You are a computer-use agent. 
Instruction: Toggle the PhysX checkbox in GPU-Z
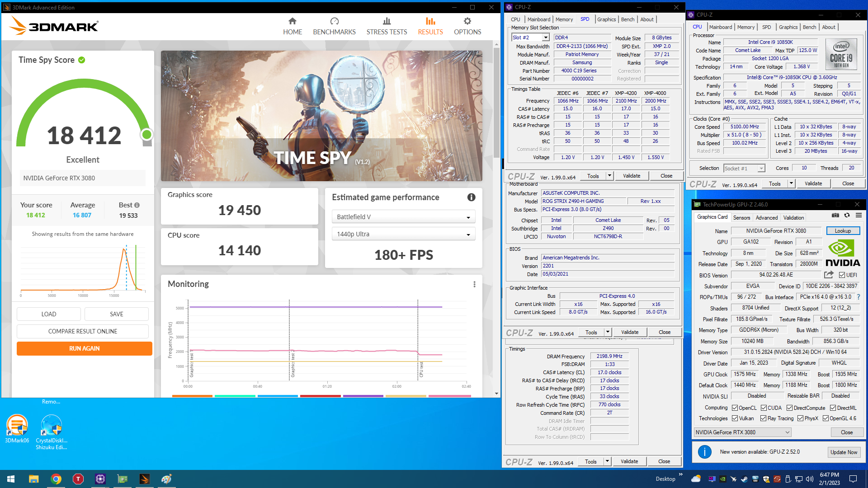click(801, 418)
